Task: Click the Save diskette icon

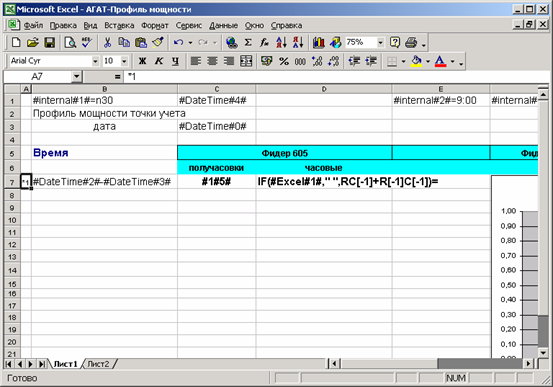Action: point(49,43)
